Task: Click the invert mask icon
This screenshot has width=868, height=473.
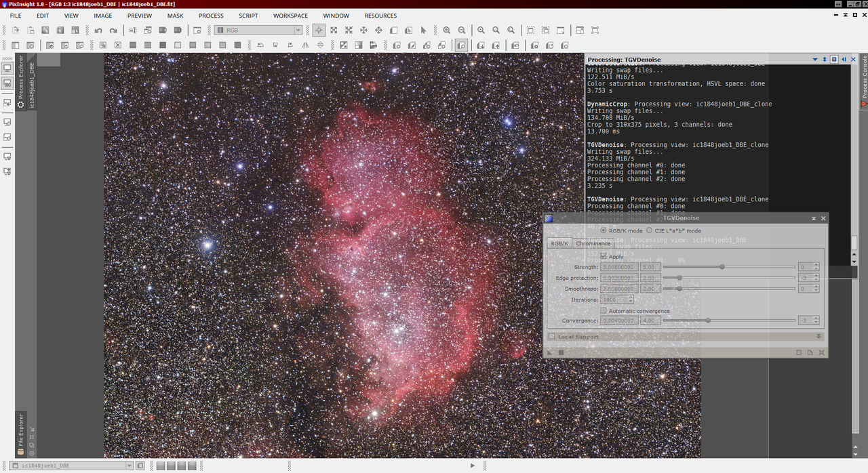Action: point(344,45)
